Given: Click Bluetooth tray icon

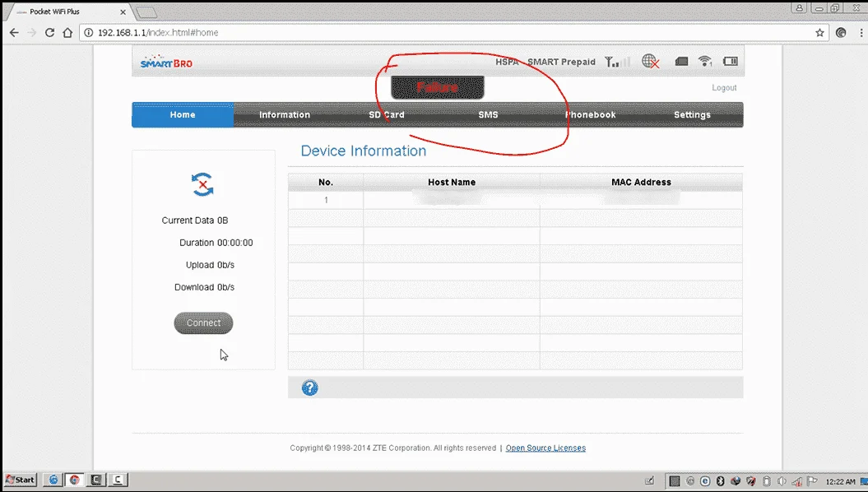Looking at the screenshot, I should [720, 481].
